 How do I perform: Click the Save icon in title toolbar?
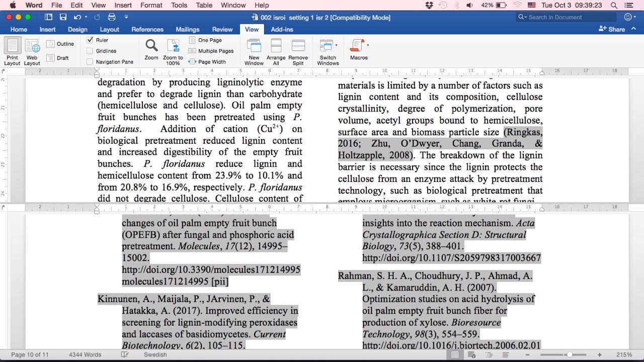click(x=63, y=17)
